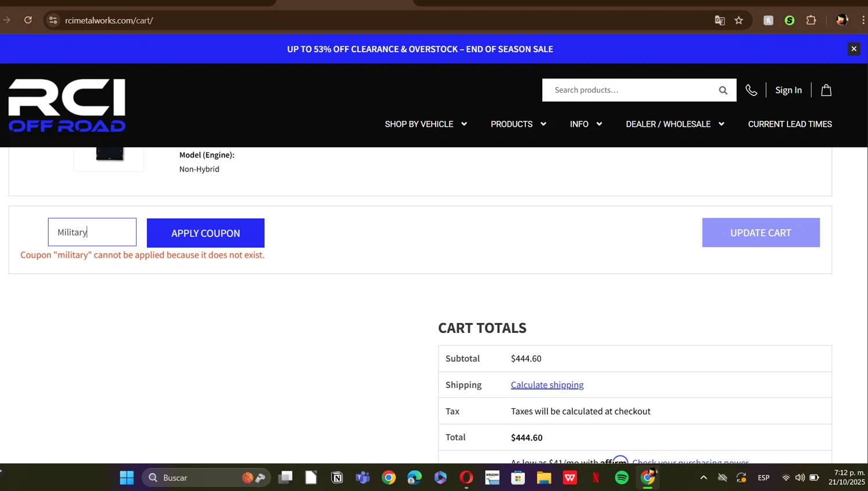Open site information icon in address bar
The width and height of the screenshot is (868, 491).
tap(53, 20)
